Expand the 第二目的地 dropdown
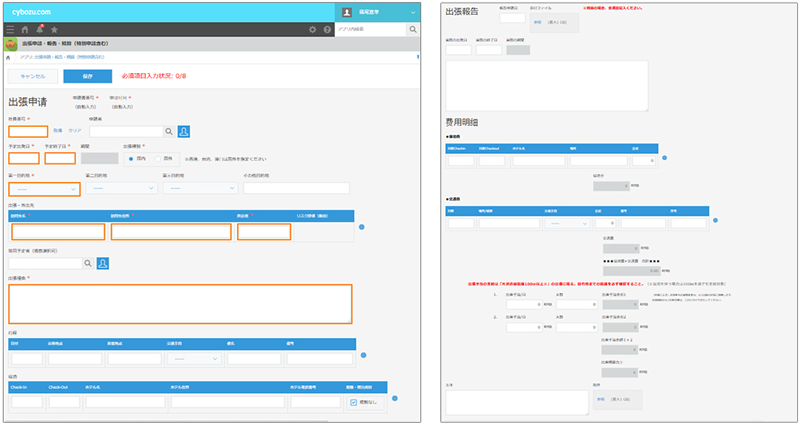 coord(120,188)
